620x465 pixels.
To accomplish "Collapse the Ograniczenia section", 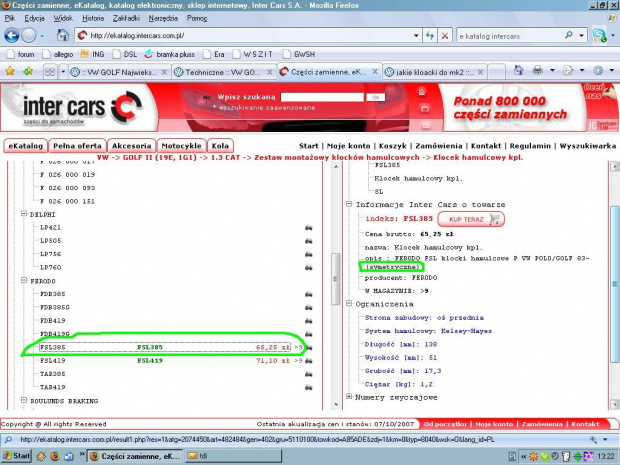I will [x=349, y=303].
